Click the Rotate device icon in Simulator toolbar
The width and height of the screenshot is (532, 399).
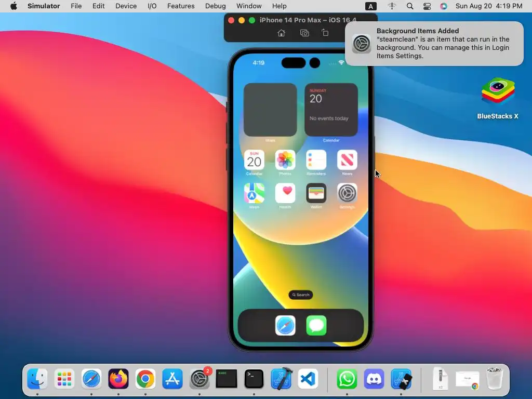pyautogui.click(x=325, y=33)
